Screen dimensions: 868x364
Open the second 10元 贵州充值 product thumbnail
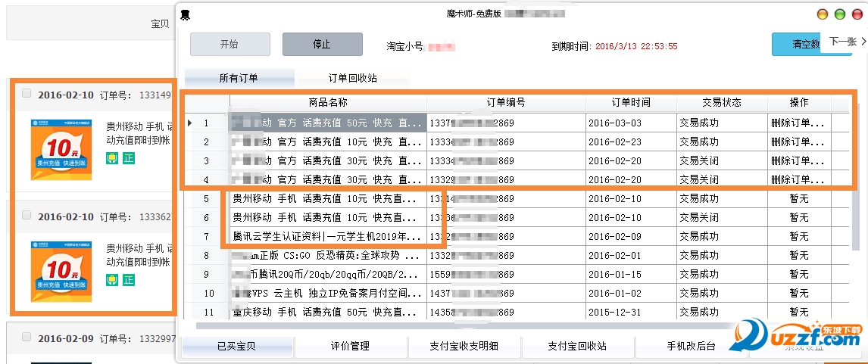click(x=61, y=271)
